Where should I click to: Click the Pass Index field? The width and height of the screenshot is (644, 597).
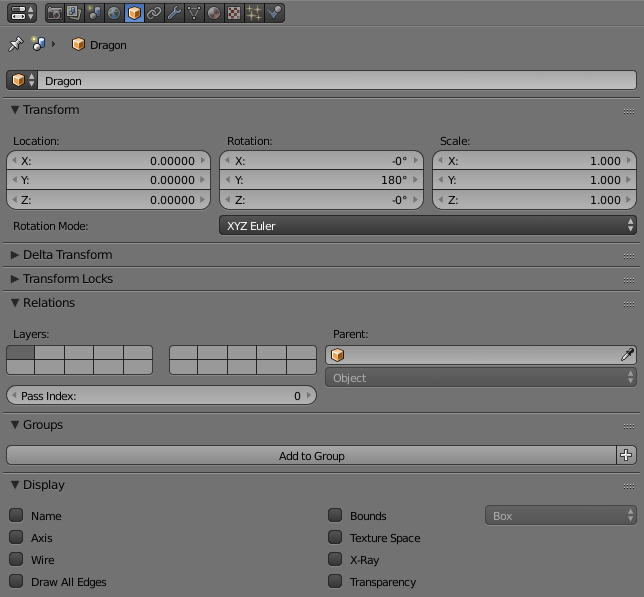(x=161, y=395)
